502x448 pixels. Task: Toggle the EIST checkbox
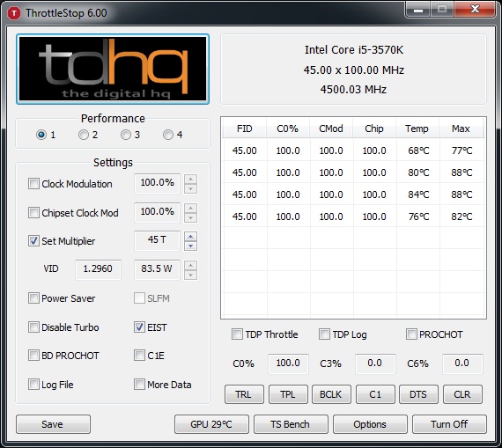pos(139,327)
